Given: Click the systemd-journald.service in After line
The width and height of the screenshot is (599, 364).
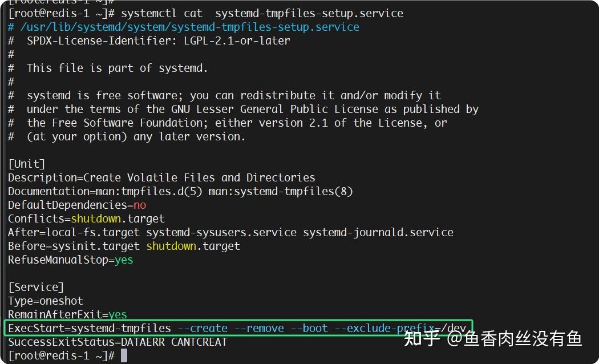Looking at the screenshot, I should tap(379, 232).
